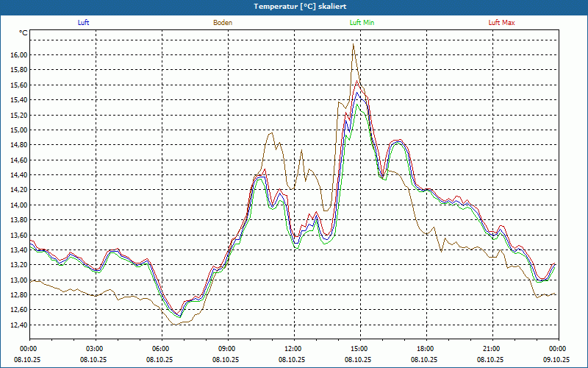Click the 21:00 time axis label
Screen dimensions: 588x368
[491, 349]
